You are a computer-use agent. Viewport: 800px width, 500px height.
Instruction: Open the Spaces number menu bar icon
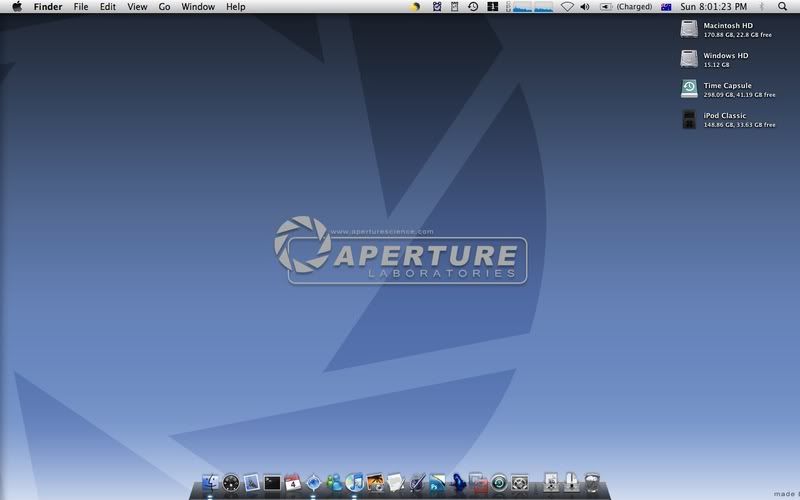point(492,7)
